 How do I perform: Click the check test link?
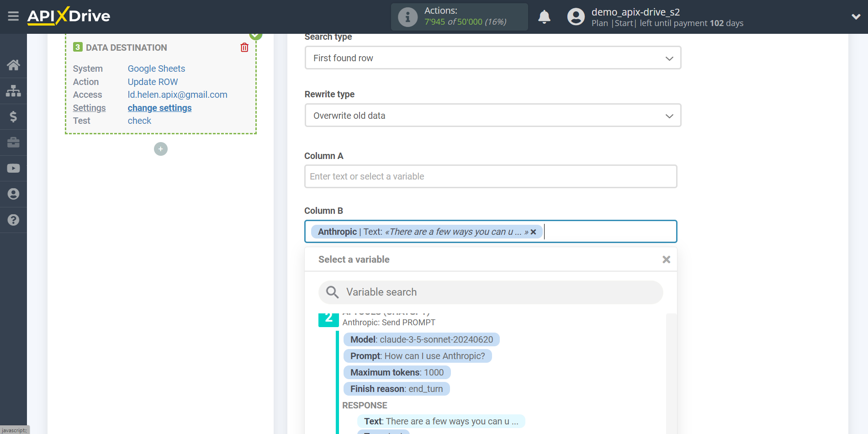(x=139, y=121)
